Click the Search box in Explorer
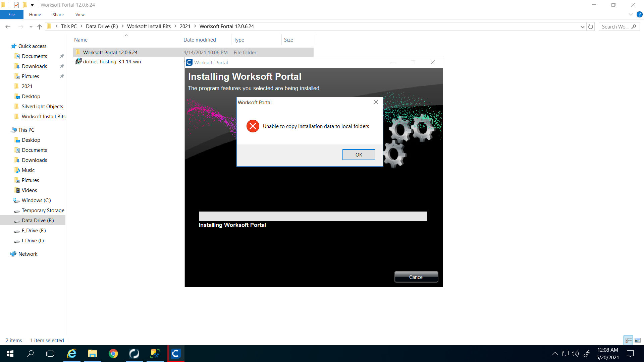Screen dimensions: 644x362 point(619,26)
